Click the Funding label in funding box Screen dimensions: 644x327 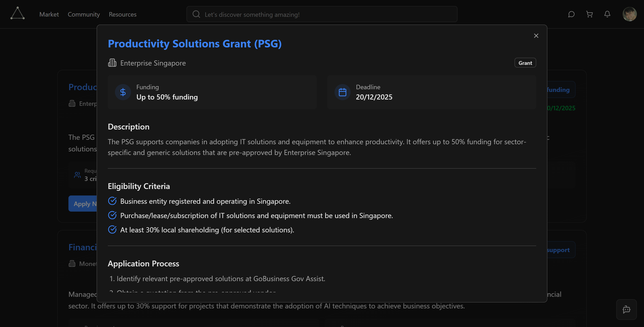pos(148,87)
